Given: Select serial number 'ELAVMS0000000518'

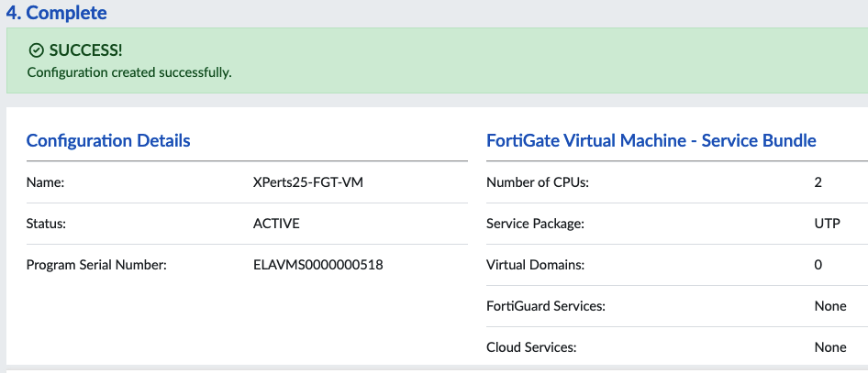Looking at the screenshot, I should click(317, 265).
